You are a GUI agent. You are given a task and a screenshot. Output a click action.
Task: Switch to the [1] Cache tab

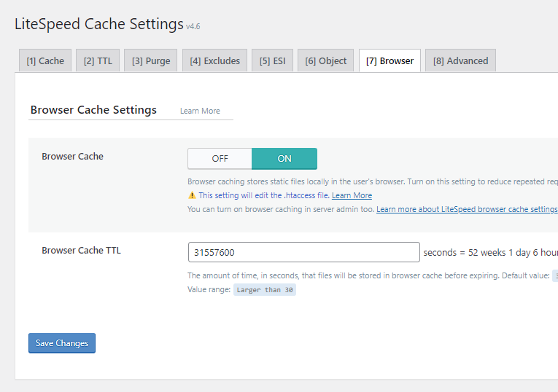[x=45, y=60]
